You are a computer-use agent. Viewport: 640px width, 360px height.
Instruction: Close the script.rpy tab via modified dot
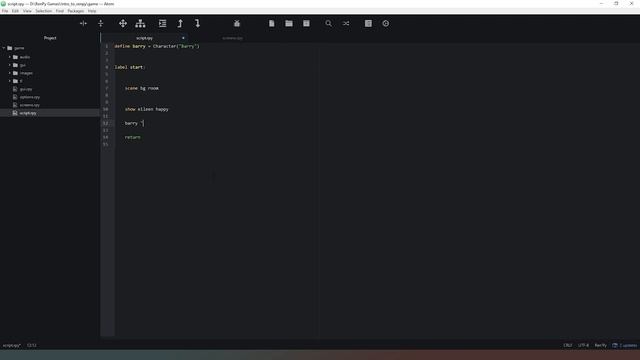(x=183, y=38)
